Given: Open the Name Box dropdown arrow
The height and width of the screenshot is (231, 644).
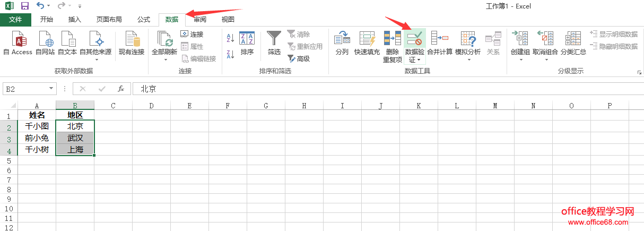Looking at the screenshot, I should click(51, 89).
